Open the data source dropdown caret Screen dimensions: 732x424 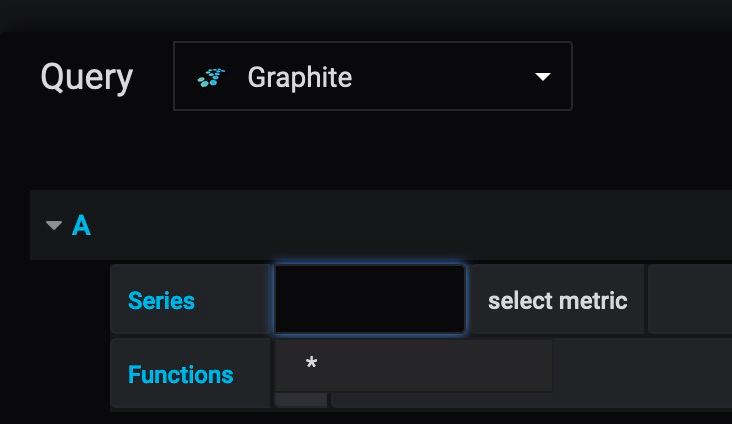542,77
